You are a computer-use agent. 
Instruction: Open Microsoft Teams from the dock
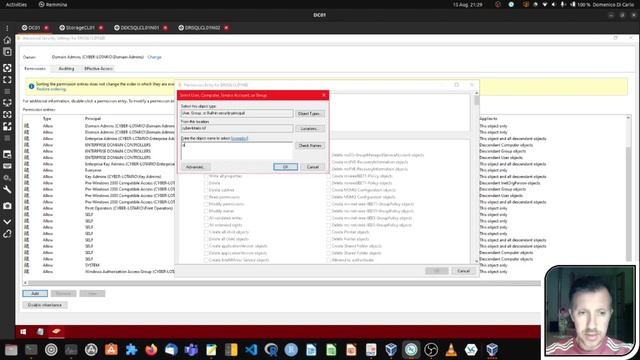(191, 350)
